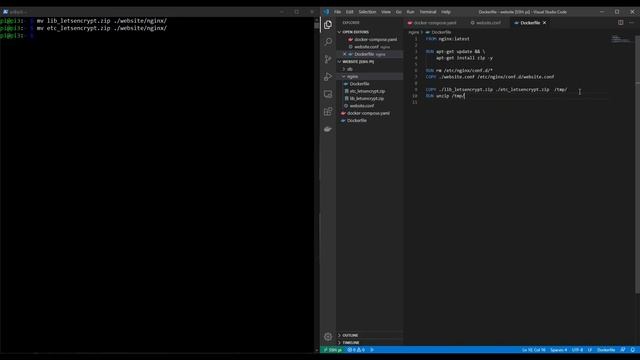The height and width of the screenshot is (360, 640).
Task: Collapse the WEBSITE workspace section
Action: 358,62
